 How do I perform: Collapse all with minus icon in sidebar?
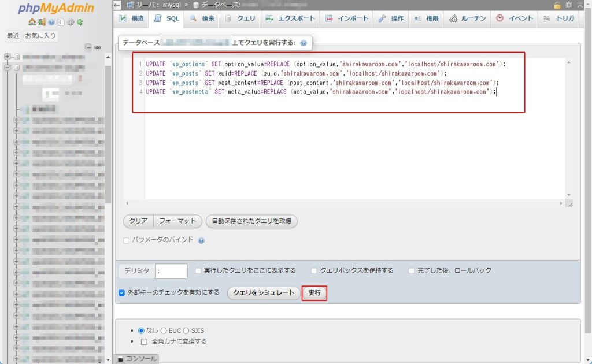pyautogui.click(x=88, y=47)
